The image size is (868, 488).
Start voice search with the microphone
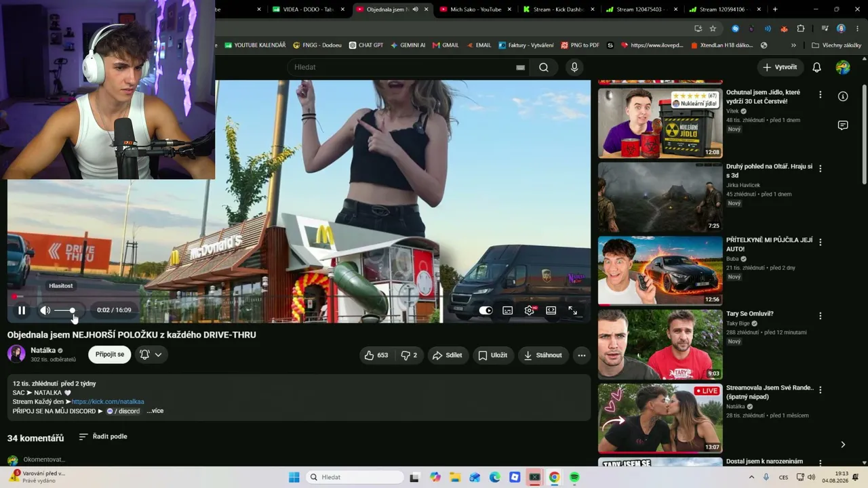pyautogui.click(x=574, y=67)
